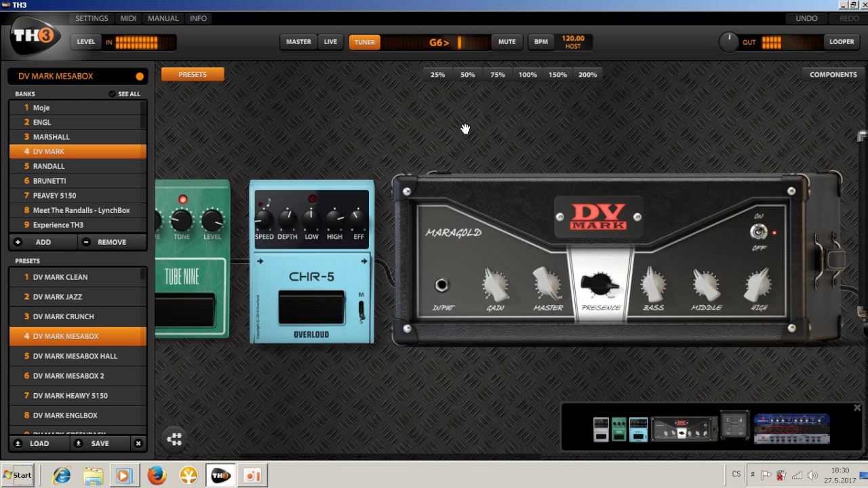Open the SETTINGS menu

92,18
